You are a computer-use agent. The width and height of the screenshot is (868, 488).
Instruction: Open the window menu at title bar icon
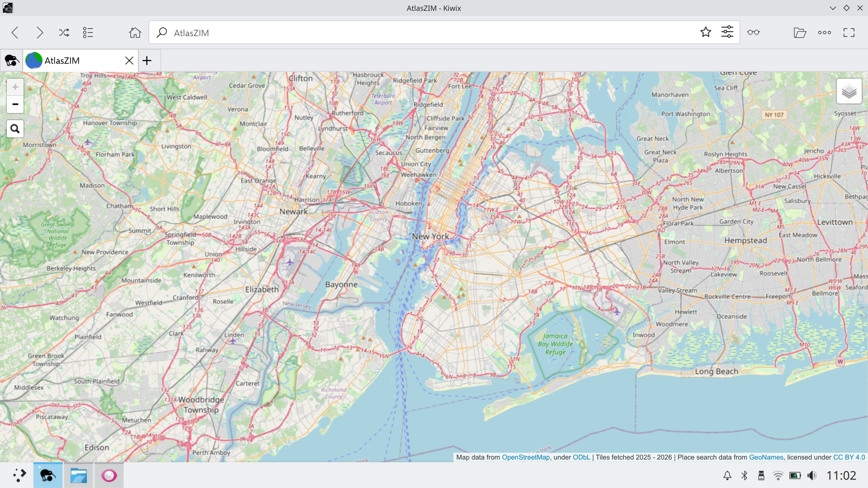pyautogui.click(x=8, y=8)
